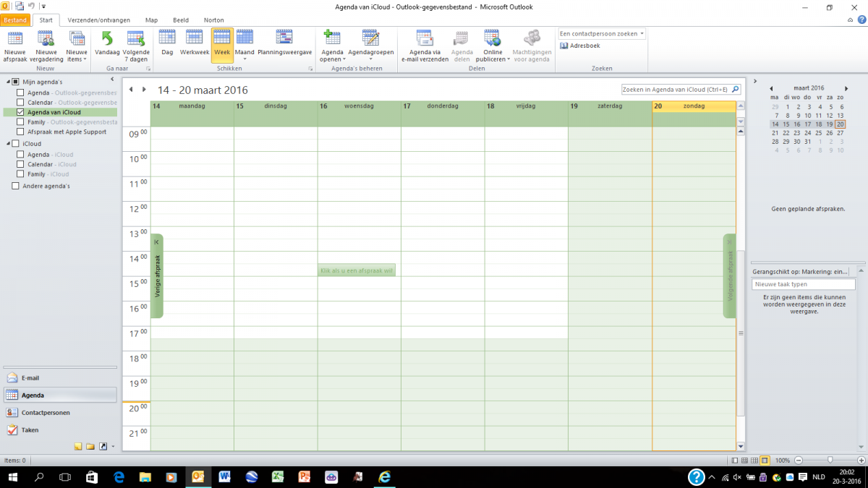868x488 pixels.
Task: Open the Nieuwe items dropdown
Action: [x=77, y=45]
